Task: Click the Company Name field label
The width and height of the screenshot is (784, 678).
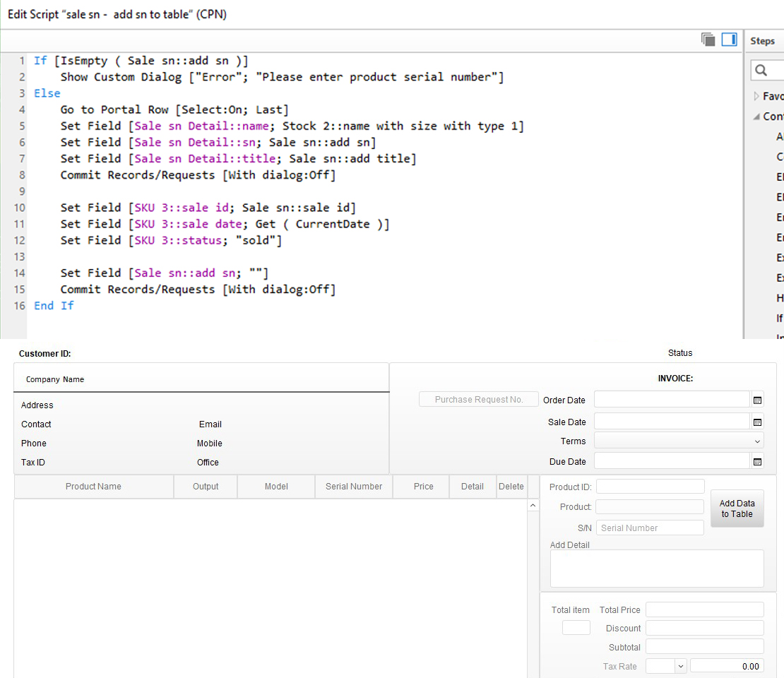Action: pyautogui.click(x=55, y=379)
